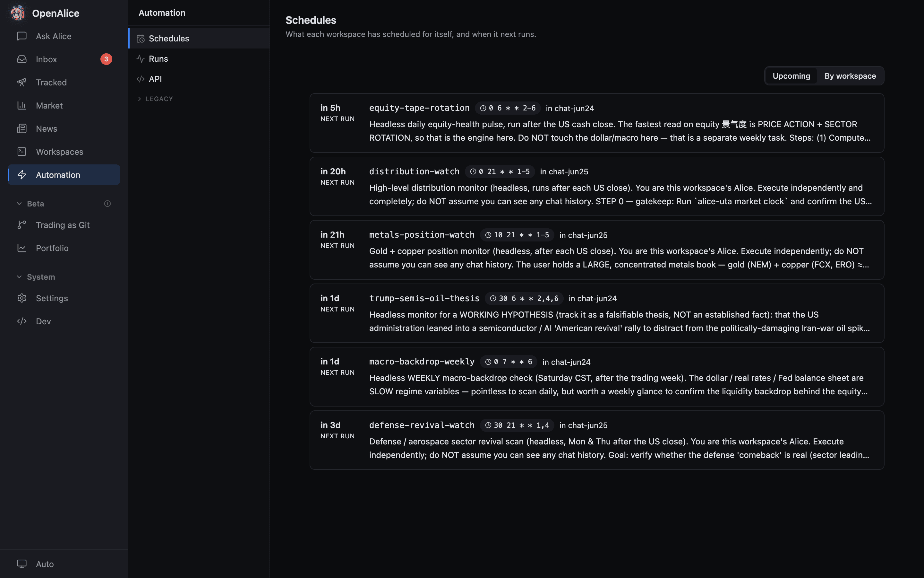The width and height of the screenshot is (924, 578).
Task: Click the macro-backdrop-weekly description text
Action: point(619,385)
